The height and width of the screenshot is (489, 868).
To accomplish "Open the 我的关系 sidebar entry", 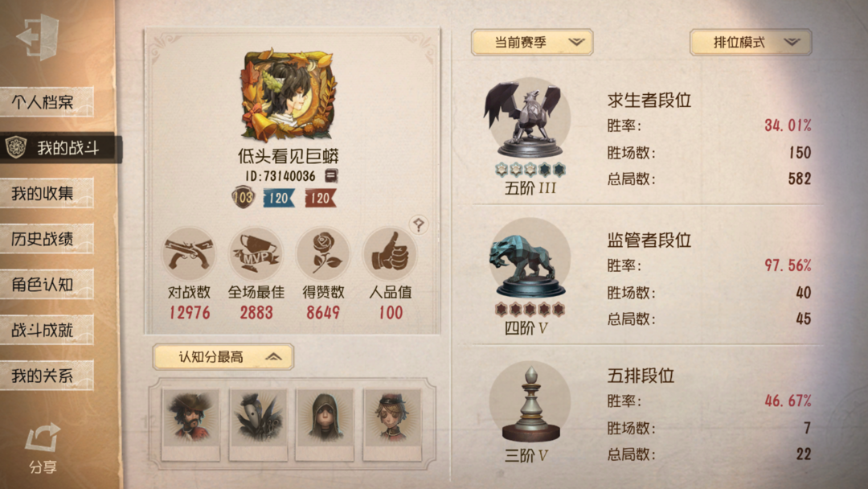I will pyautogui.click(x=47, y=376).
